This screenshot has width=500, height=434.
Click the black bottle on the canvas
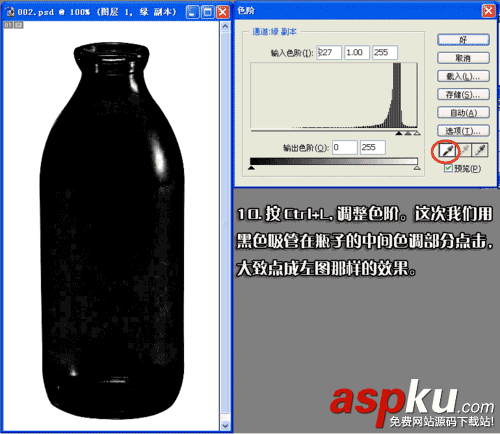click(x=112, y=230)
